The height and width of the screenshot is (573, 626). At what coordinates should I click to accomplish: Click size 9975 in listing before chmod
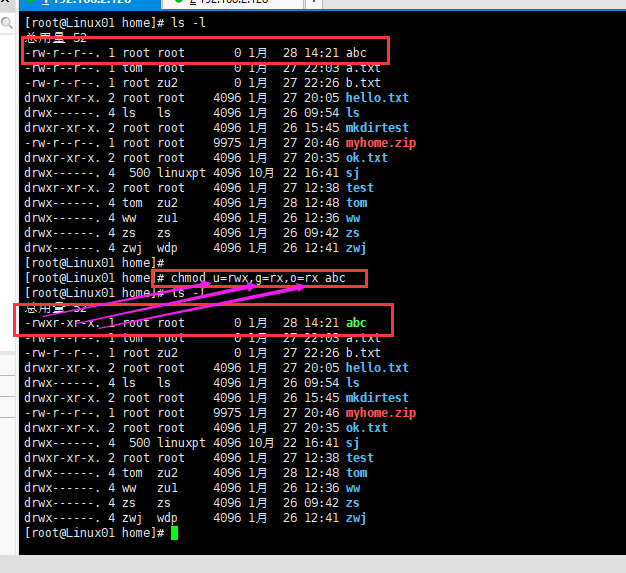click(x=227, y=143)
